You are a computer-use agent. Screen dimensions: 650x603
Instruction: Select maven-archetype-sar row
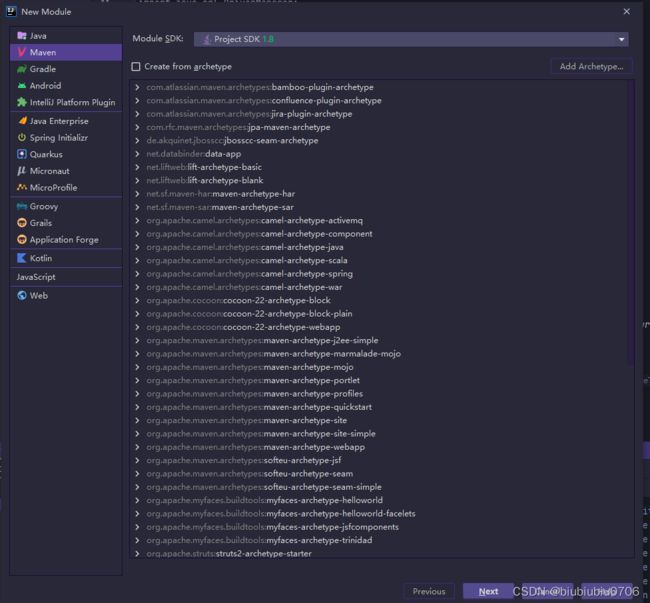[382, 207]
